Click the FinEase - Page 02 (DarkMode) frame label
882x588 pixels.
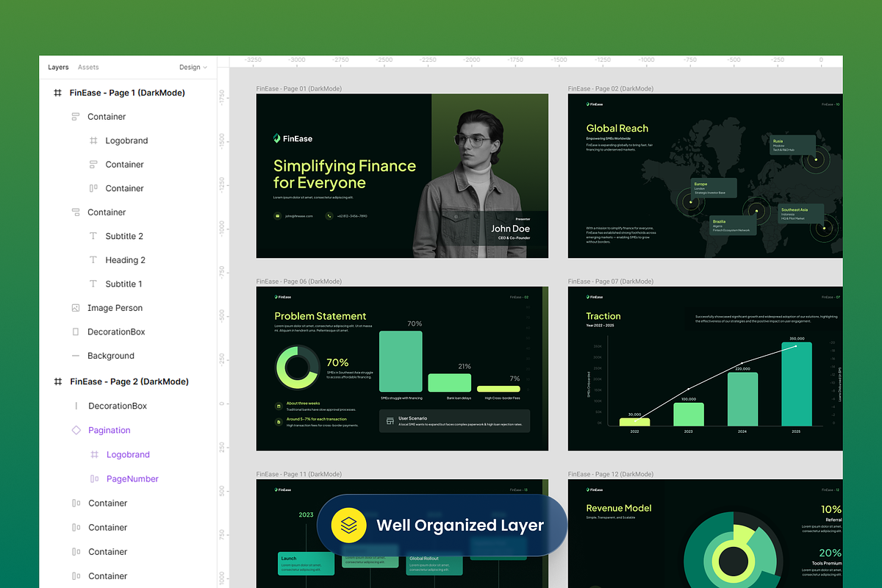click(611, 88)
